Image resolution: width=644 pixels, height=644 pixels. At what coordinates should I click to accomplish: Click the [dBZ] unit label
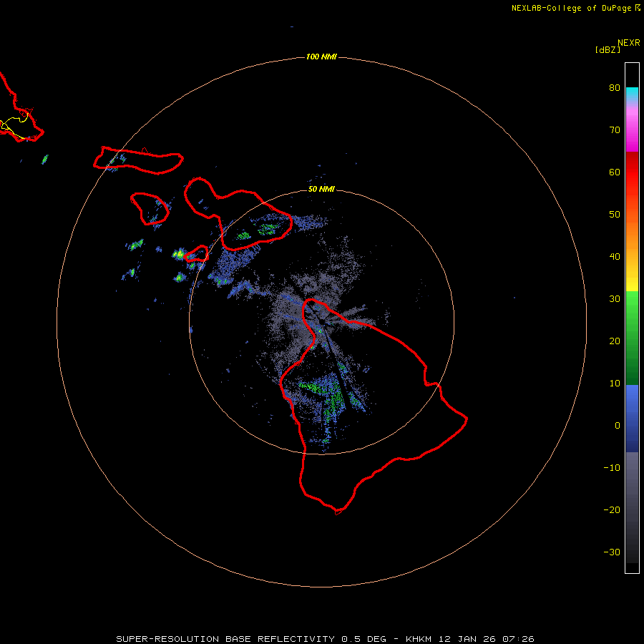(x=608, y=50)
